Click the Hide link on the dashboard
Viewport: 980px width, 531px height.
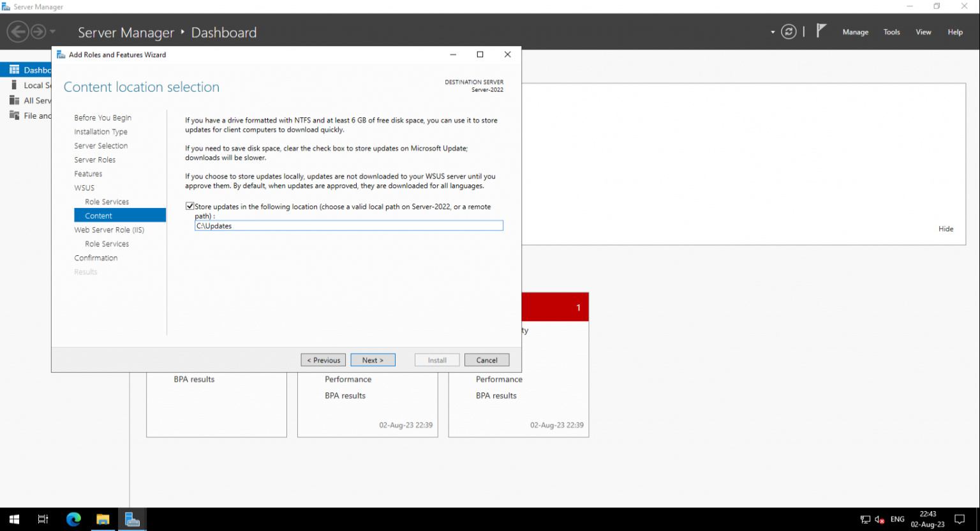946,228
